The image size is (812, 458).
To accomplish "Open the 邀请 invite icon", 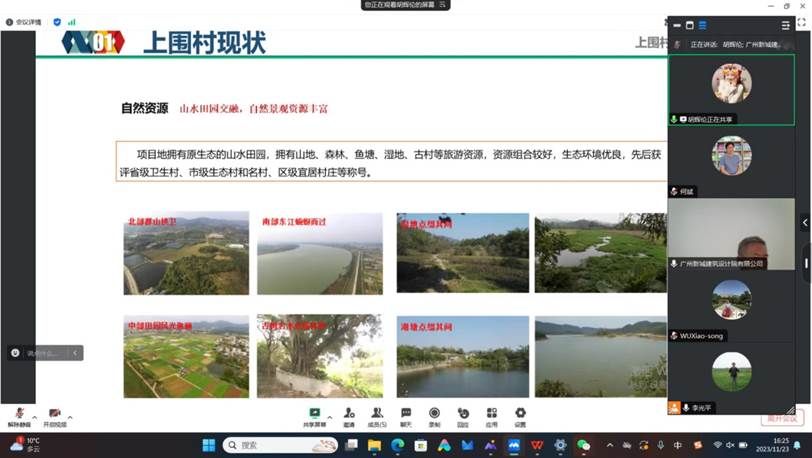I will point(349,413).
